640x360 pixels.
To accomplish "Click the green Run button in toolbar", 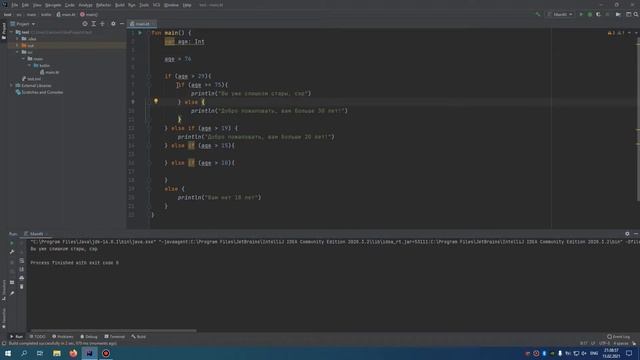I will [581, 14].
